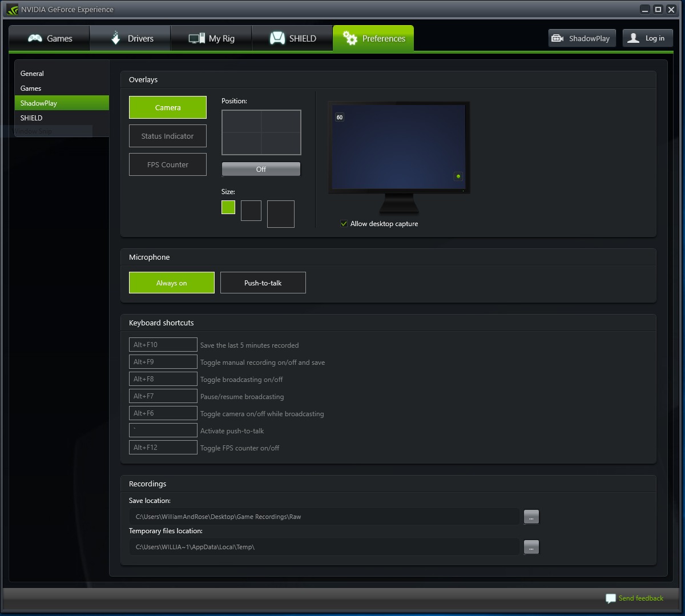
Task: Select the FPS Counter overlay button
Action: [168, 164]
